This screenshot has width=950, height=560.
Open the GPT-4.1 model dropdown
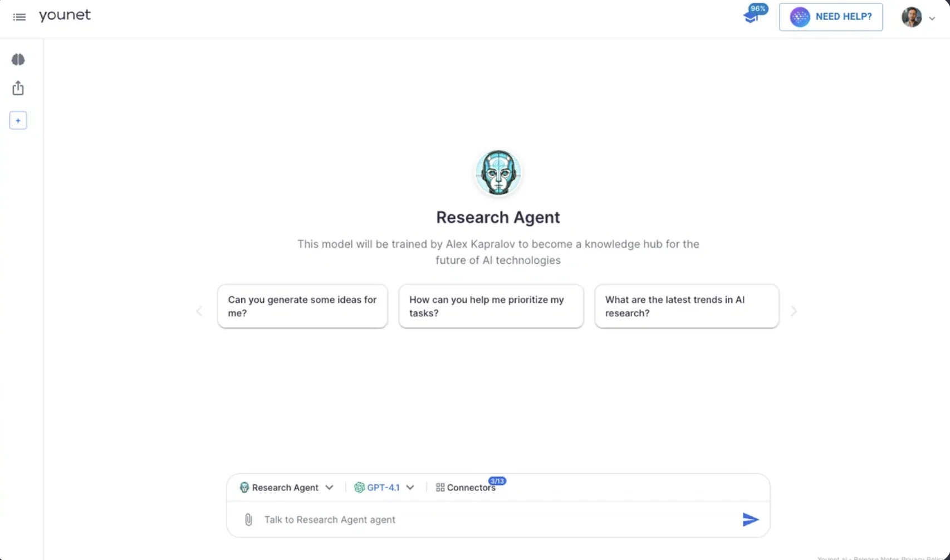(384, 488)
